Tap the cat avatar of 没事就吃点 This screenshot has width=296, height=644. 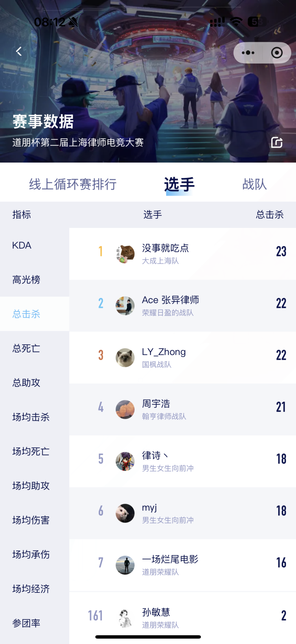(125, 254)
